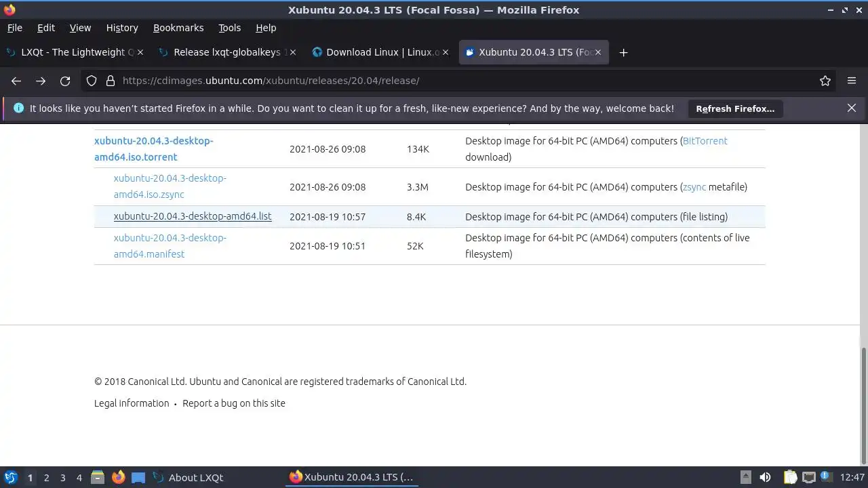Click the 2021-08-19 10:51 date cell
Viewport: 868px width, 488px height.
click(328, 246)
